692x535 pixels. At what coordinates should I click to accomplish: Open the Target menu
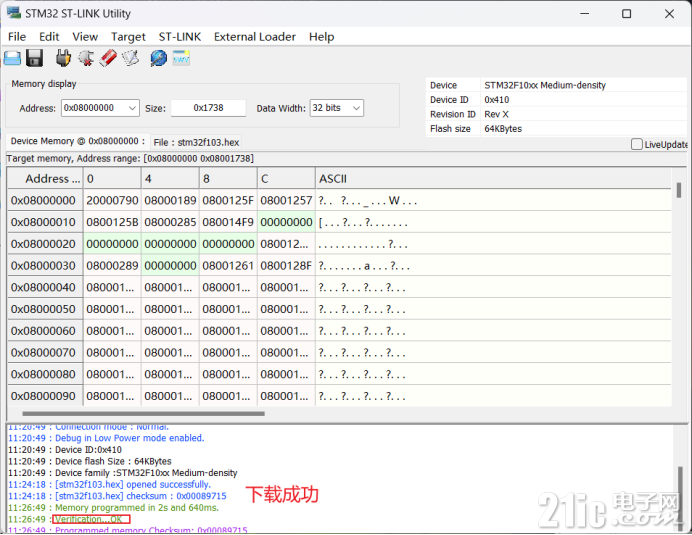128,37
